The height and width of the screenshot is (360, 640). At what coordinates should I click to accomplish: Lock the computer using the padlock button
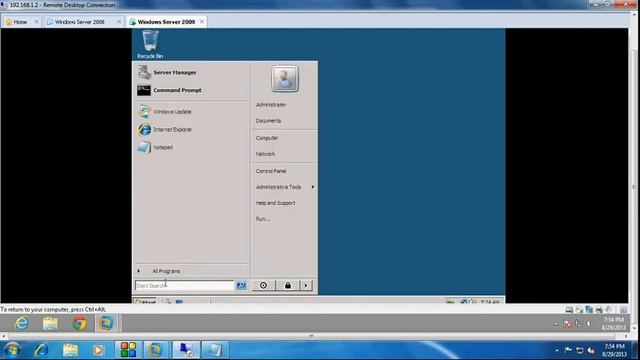(x=288, y=285)
